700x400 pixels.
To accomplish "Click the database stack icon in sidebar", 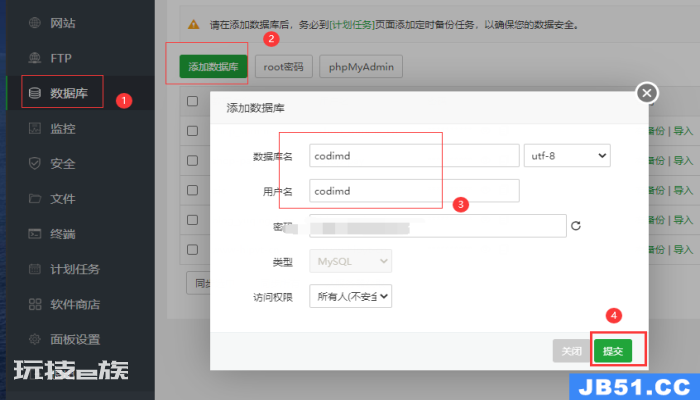I will tap(35, 93).
